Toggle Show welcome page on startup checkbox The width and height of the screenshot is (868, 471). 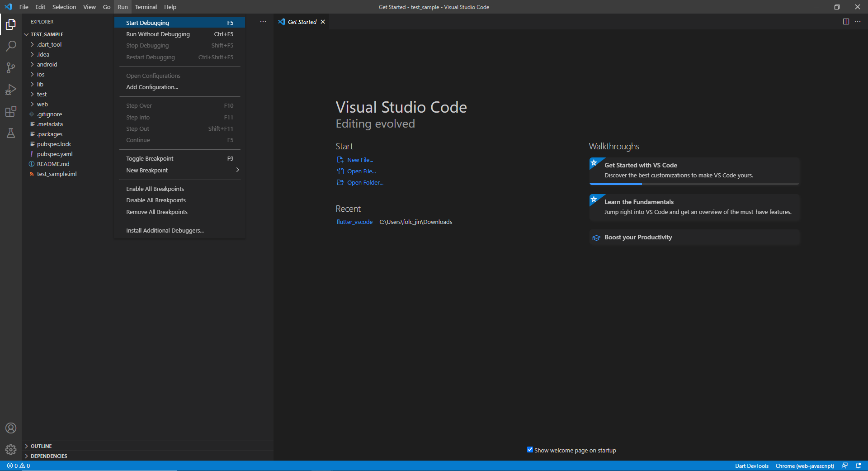(530, 450)
